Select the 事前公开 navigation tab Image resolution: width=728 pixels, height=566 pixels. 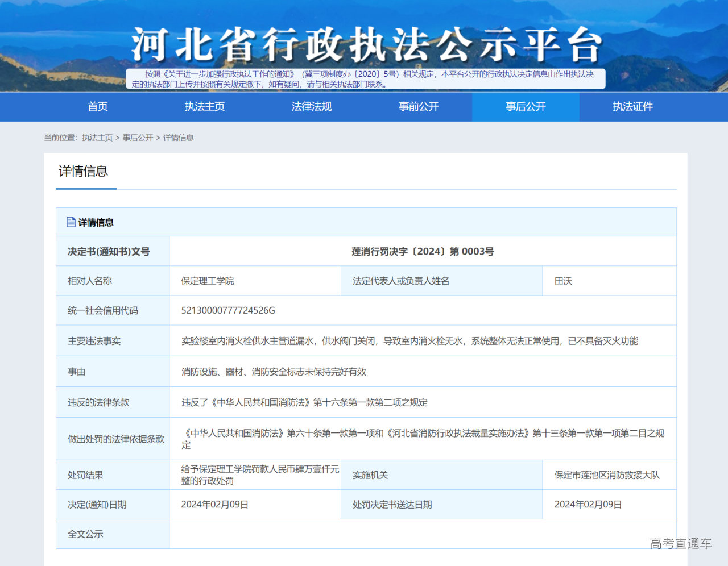point(419,107)
